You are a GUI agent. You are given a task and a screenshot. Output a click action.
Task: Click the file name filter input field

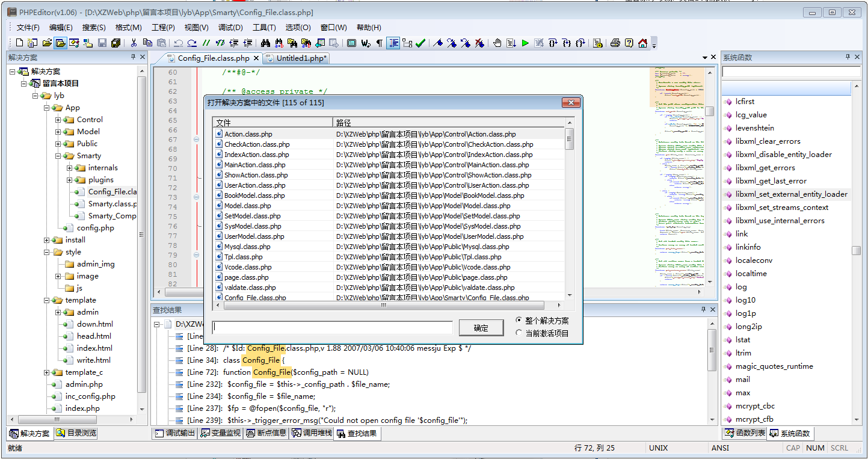tap(332, 328)
